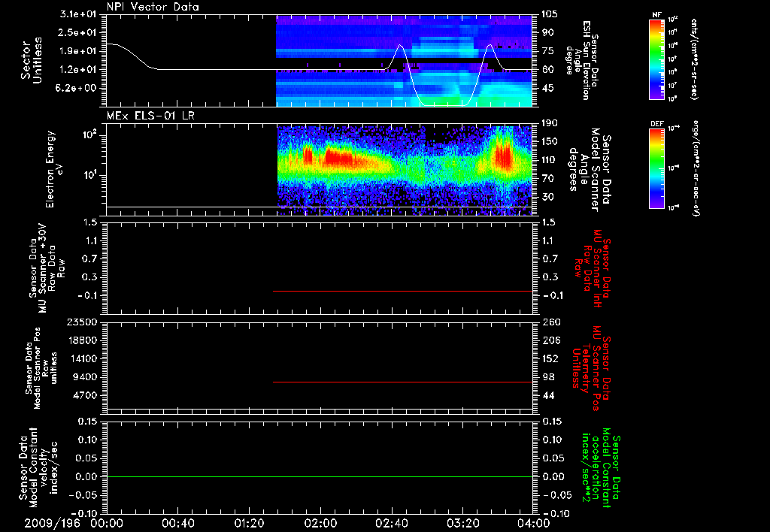Click the 'Electron Energy eV' axis label
This screenshot has width=770, height=532.
pos(54,169)
